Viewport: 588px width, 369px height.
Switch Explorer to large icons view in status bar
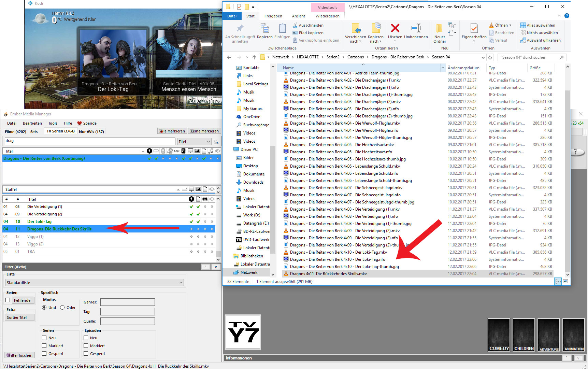(565, 281)
